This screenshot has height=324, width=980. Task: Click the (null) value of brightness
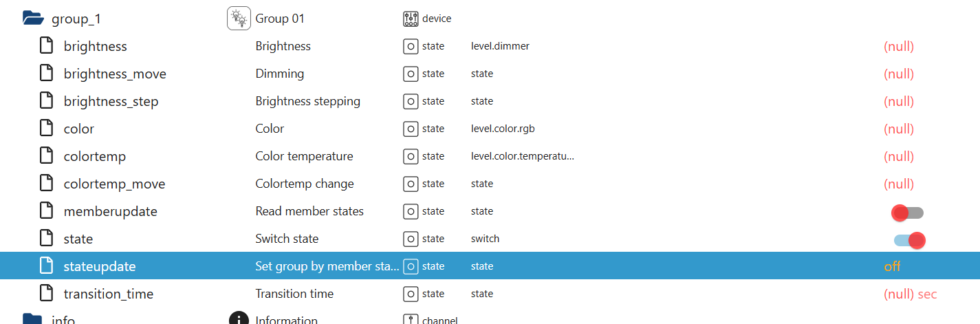tap(898, 46)
